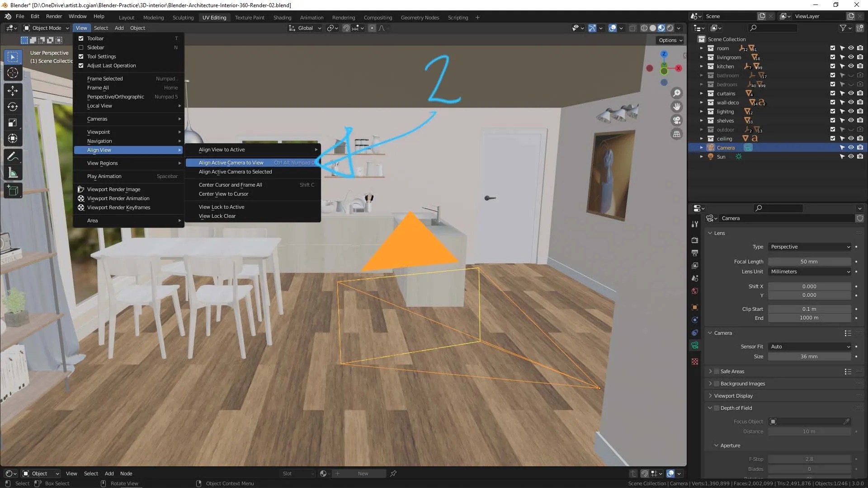The height and width of the screenshot is (488, 868).
Task: Expand the livingroom collection in outliner
Action: coord(701,57)
